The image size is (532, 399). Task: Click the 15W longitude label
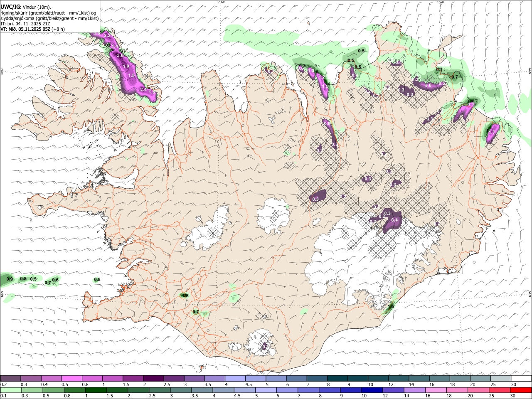(440, 2)
